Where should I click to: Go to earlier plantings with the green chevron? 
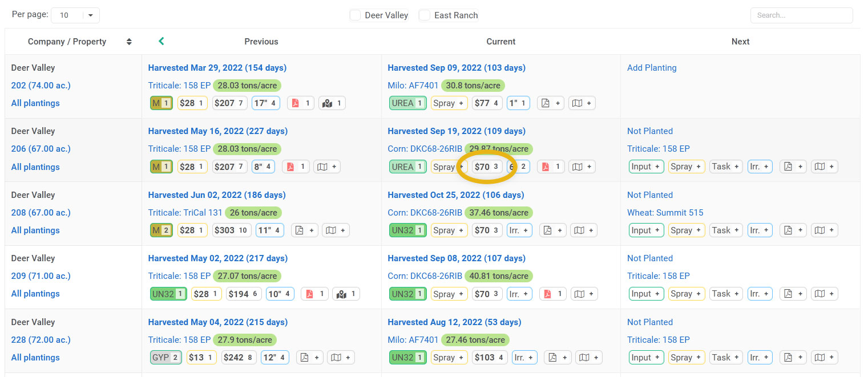point(161,41)
